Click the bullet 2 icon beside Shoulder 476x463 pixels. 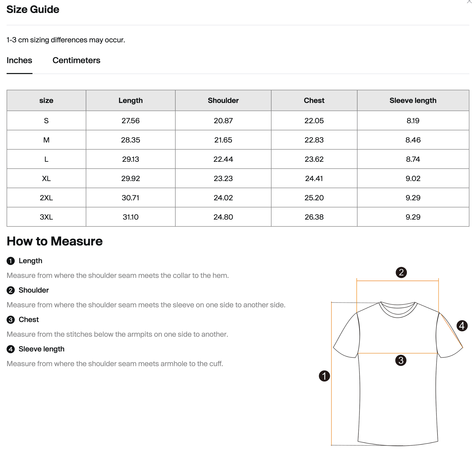11,290
